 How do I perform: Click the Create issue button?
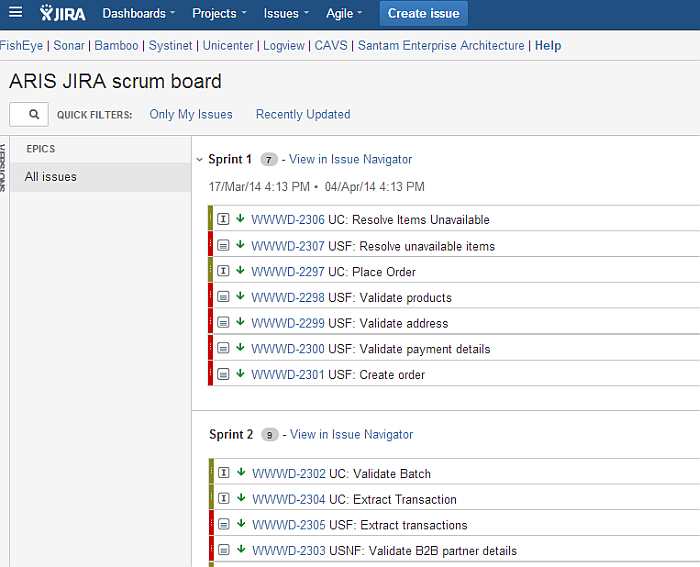(424, 13)
